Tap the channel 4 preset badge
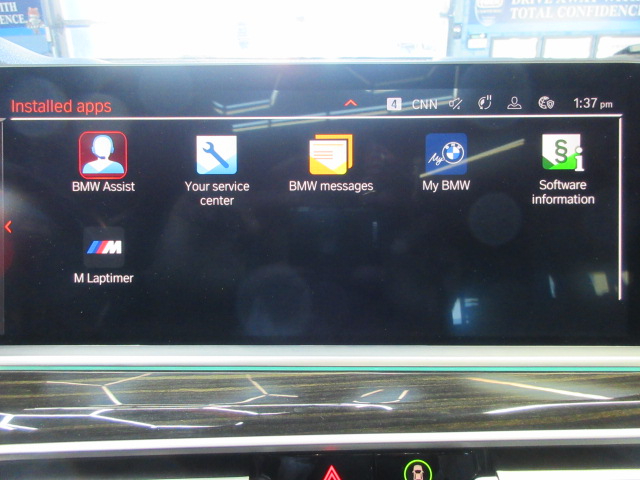640x480 pixels. coord(394,103)
